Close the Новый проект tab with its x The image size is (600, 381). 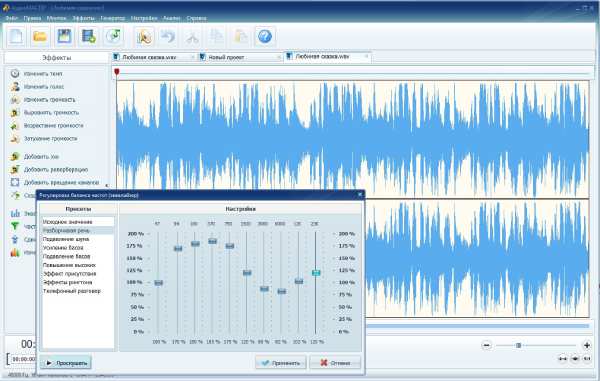pyautogui.click(x=278, y=57)
